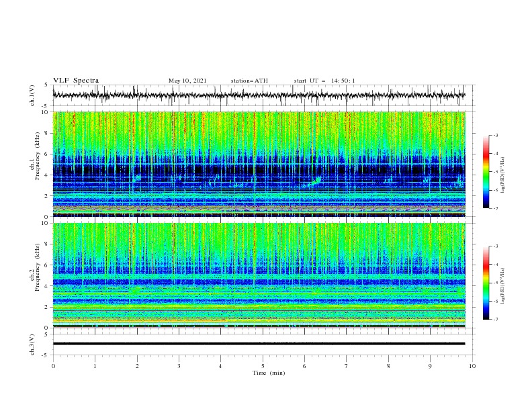Click inside the ch.1 spectrogram panel
532x411 pixels.
[259, 164]
